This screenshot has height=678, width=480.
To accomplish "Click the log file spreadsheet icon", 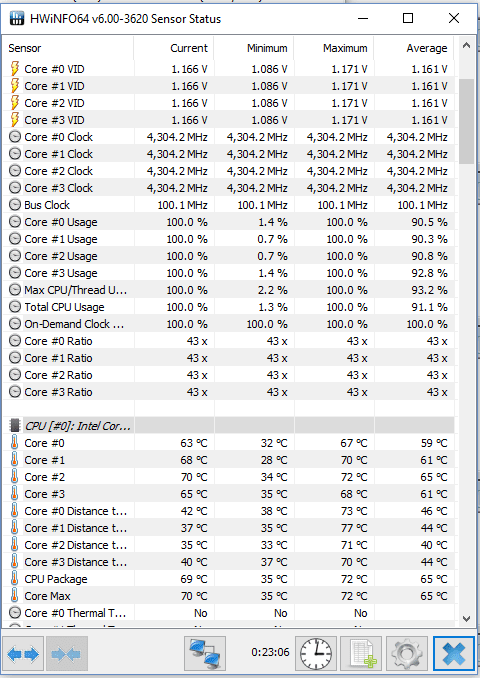I will (x=361, y=654).
